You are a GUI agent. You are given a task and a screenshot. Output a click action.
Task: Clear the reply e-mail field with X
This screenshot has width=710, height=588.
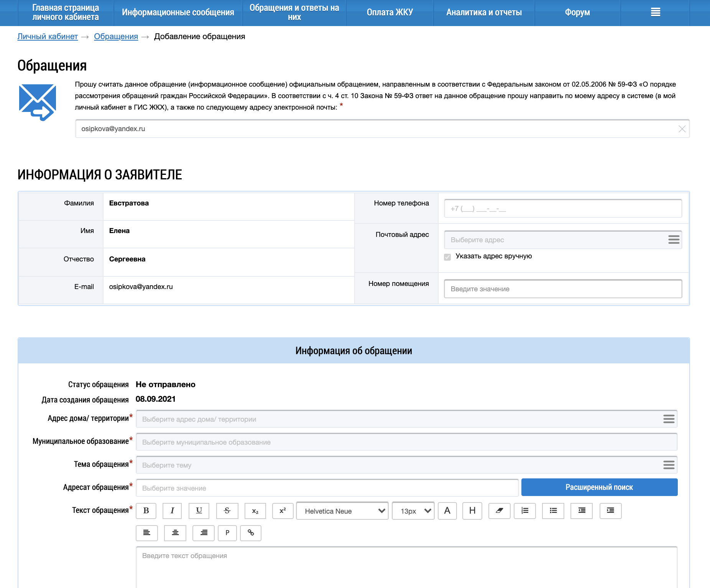point(682,129)
